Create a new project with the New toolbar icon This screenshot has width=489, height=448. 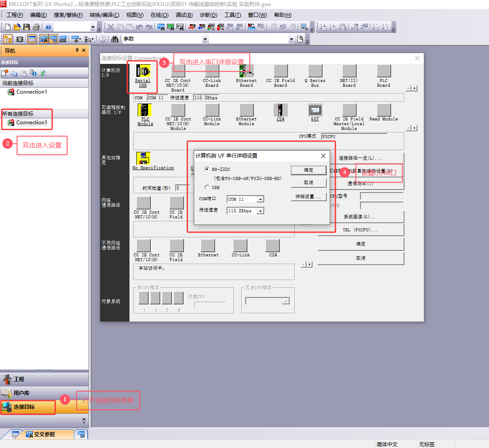point(8,27)
